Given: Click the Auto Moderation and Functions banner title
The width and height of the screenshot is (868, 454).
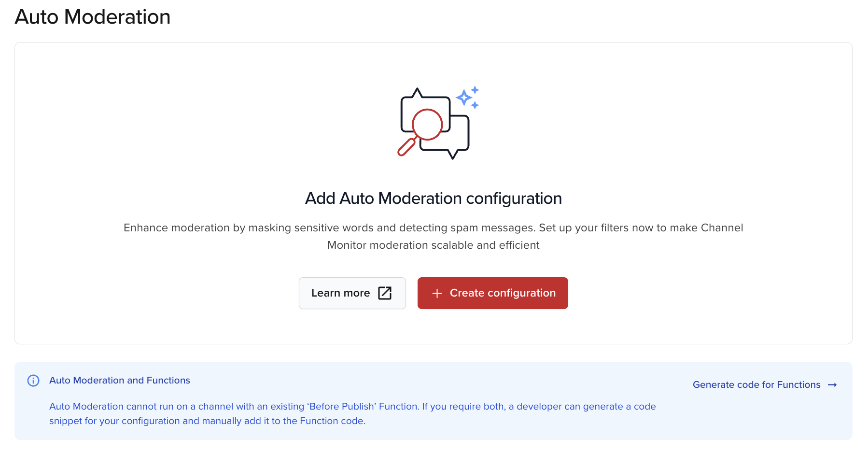Looking at the screenshot, I should coord(119,381).
